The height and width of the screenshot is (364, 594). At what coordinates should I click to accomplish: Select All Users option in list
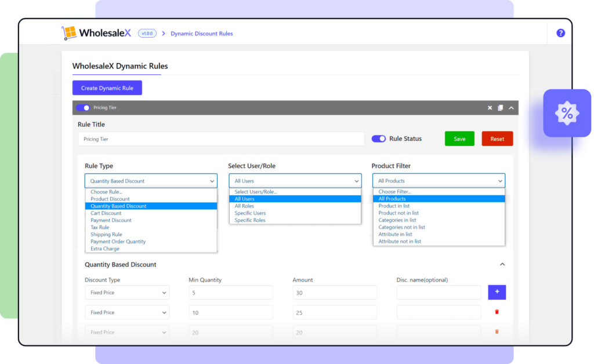click(295, 199)
